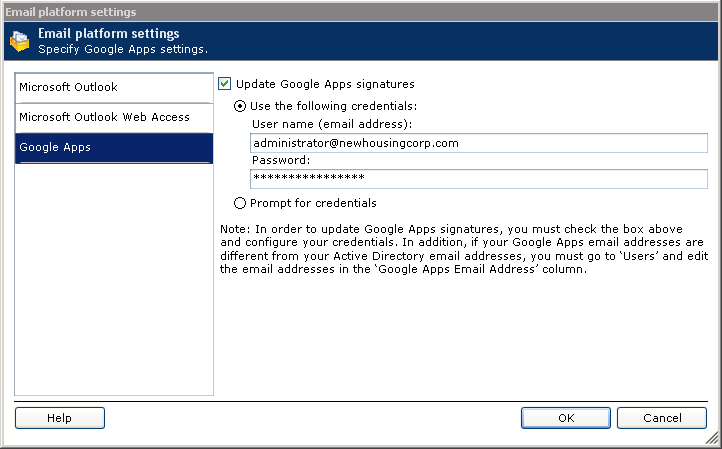Click the resize grip in dialog corner
Screen dimensions: 722x449
[712, 437]
